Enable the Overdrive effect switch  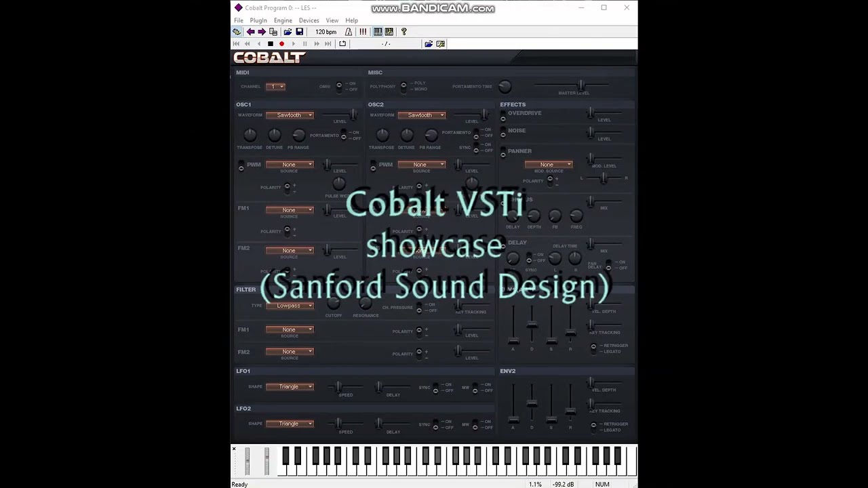pyautogui.click(x=503, y=115)
